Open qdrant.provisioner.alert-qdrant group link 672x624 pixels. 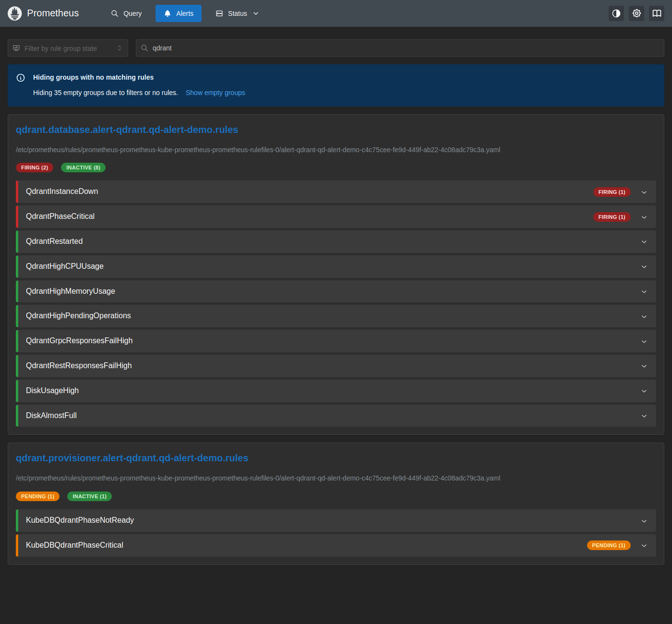click(132, 458)
